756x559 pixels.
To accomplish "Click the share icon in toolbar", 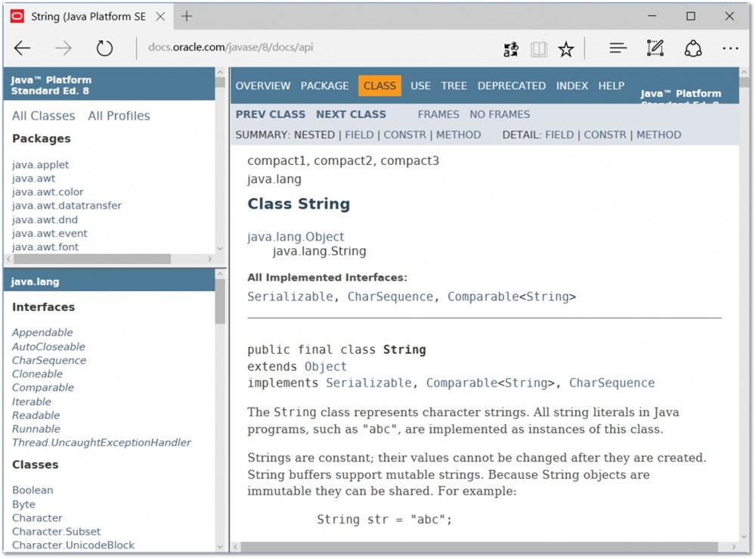I will pos(692,48).
